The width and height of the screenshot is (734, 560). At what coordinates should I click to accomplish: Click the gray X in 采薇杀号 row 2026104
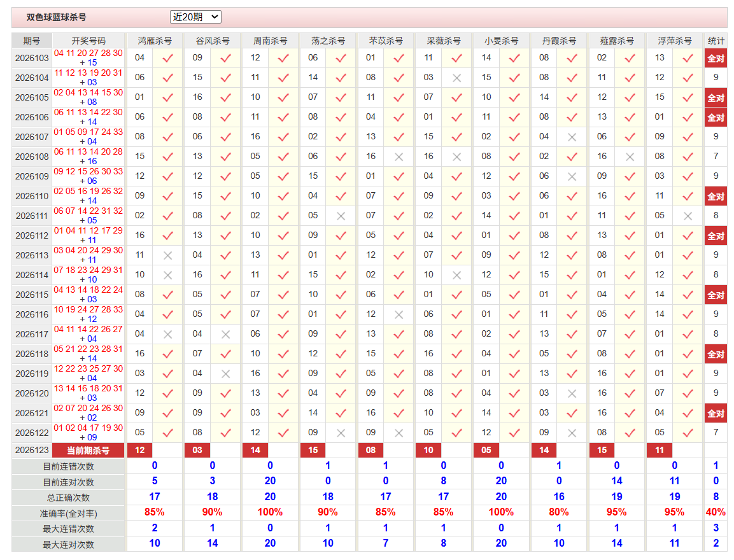point(457,78)
